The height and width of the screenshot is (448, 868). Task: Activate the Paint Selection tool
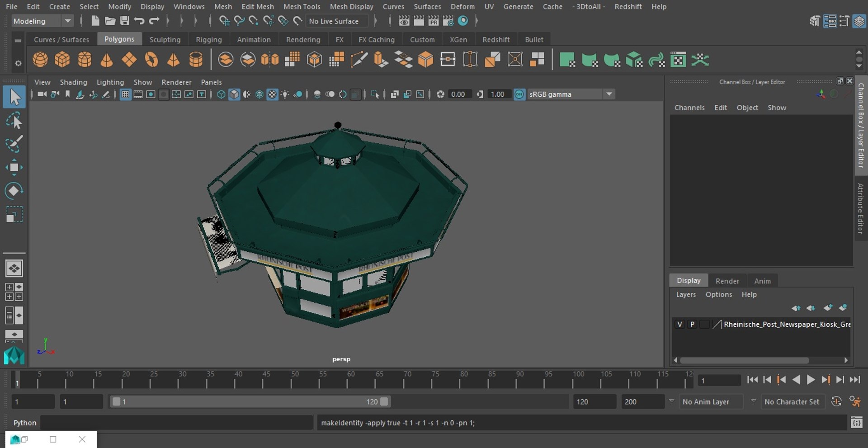pyautogui.click(x=14, y=144)
